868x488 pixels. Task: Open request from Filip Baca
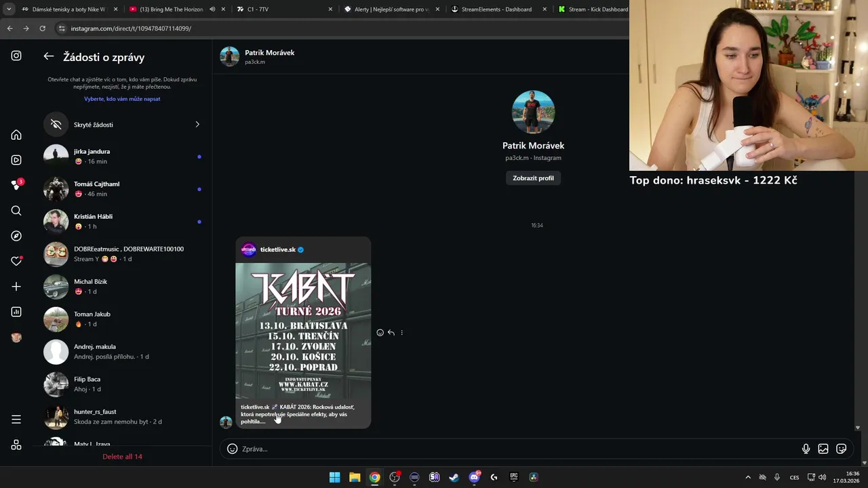tap(122, 384)
